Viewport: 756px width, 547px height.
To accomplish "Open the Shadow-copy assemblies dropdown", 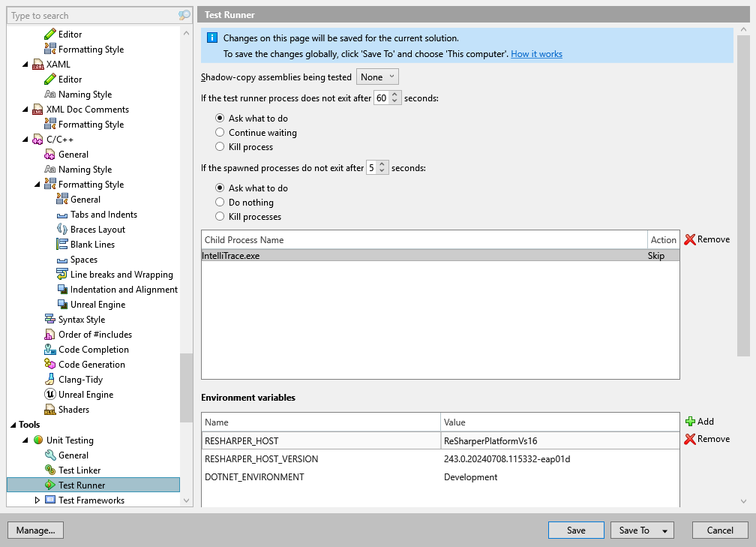I will click(x=377, y=76).
